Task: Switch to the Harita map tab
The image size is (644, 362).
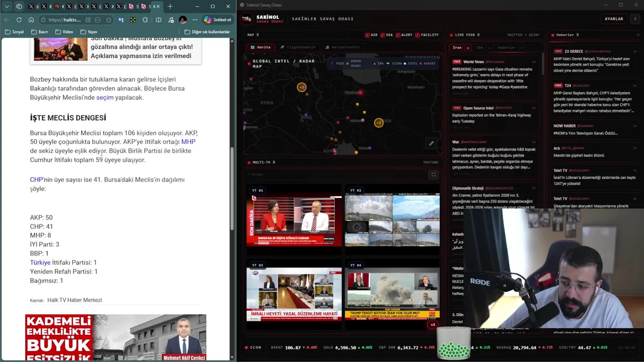Action: coord(261,47)
